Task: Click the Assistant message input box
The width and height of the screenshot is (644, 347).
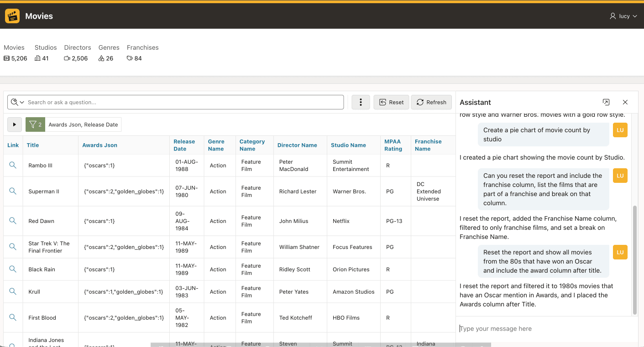Action: 546,329
